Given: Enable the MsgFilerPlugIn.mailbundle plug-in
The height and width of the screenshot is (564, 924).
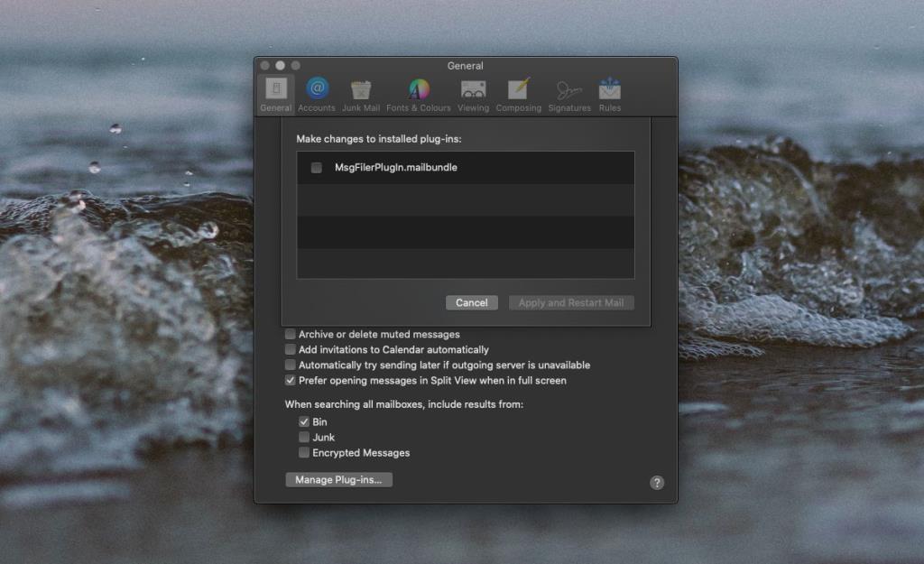Looking at the screenshot, I should pos(317,168).
